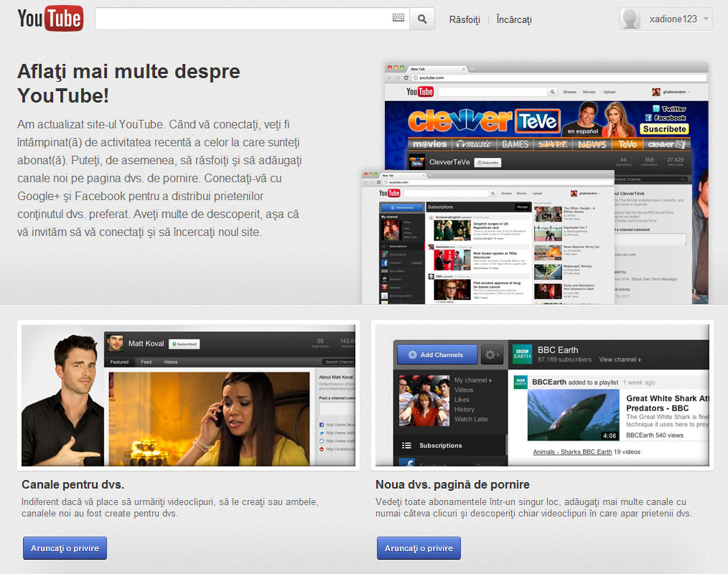Screen dimensions: 728x574
Task: Click the gear settings icon beside Add Channels
Action: tap(492, 354)
